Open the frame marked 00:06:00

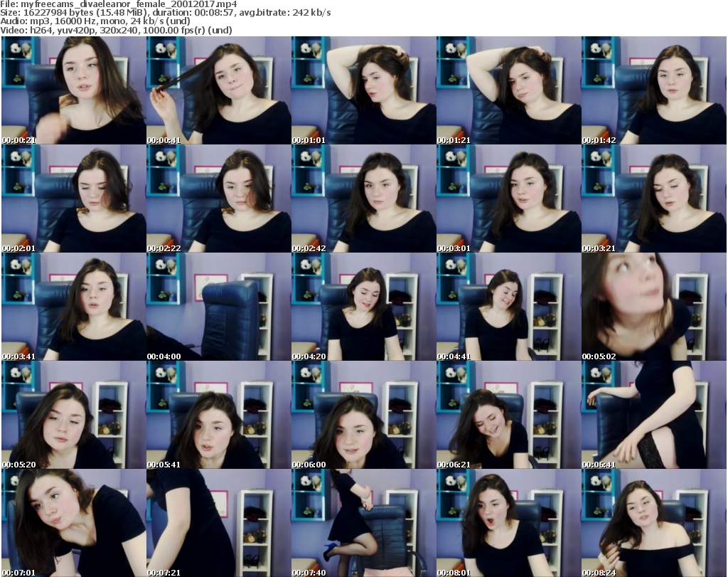[363, 415]
